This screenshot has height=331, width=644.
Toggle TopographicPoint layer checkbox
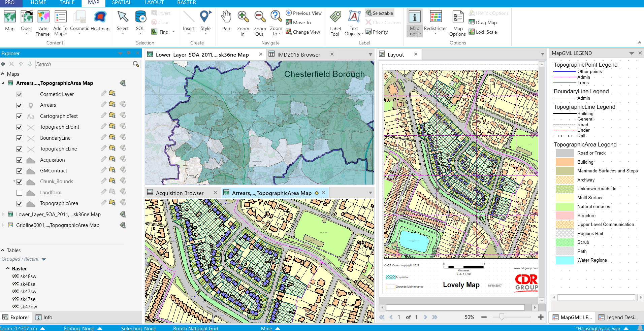click(20, 127)
